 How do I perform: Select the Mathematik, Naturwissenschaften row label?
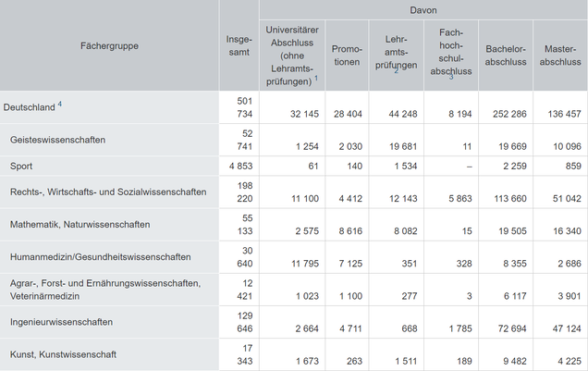point(80,225)
